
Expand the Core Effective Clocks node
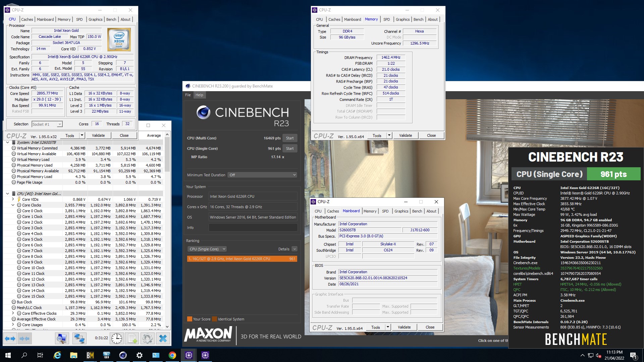coord(13,313)
